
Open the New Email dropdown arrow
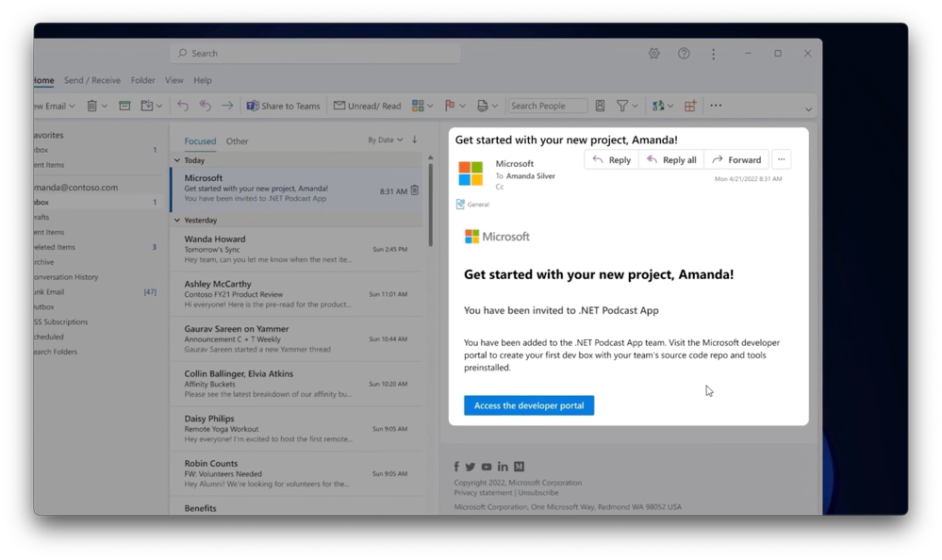point(72,106)
